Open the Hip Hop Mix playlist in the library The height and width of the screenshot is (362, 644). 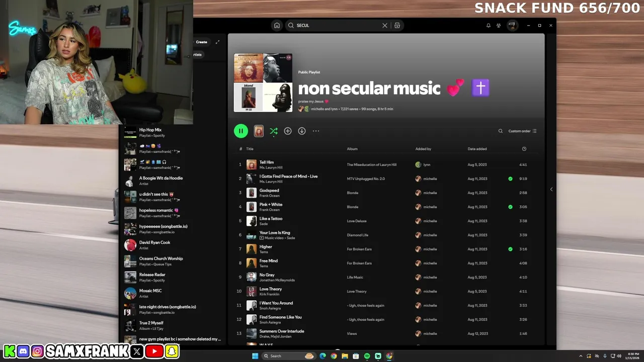click(x=173, y=132)
